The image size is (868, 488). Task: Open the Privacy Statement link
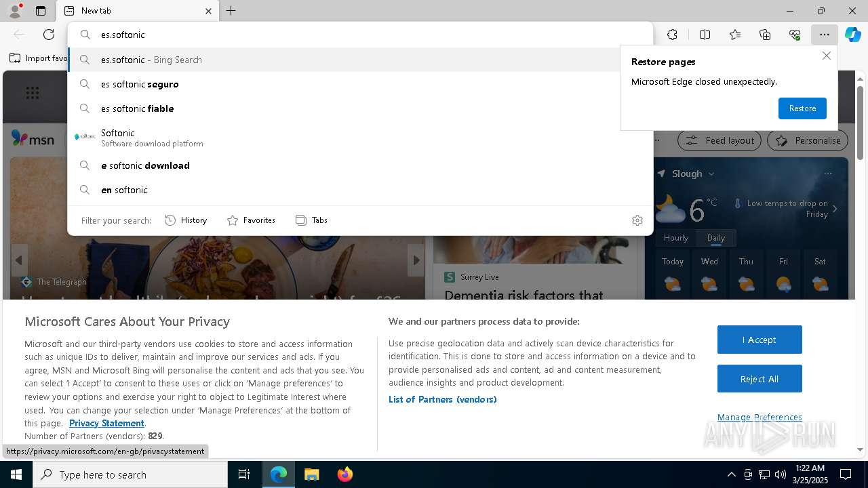point(106,423)
